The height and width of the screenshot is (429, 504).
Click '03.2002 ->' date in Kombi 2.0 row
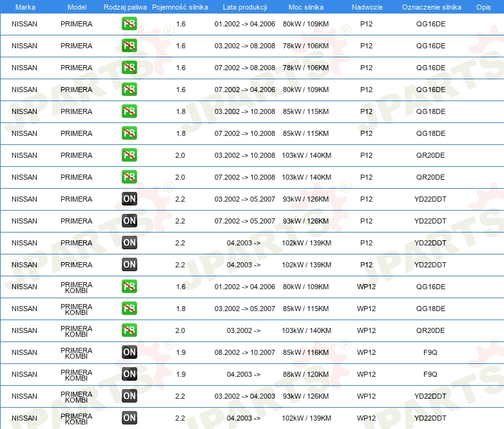(x=244, y=330)
